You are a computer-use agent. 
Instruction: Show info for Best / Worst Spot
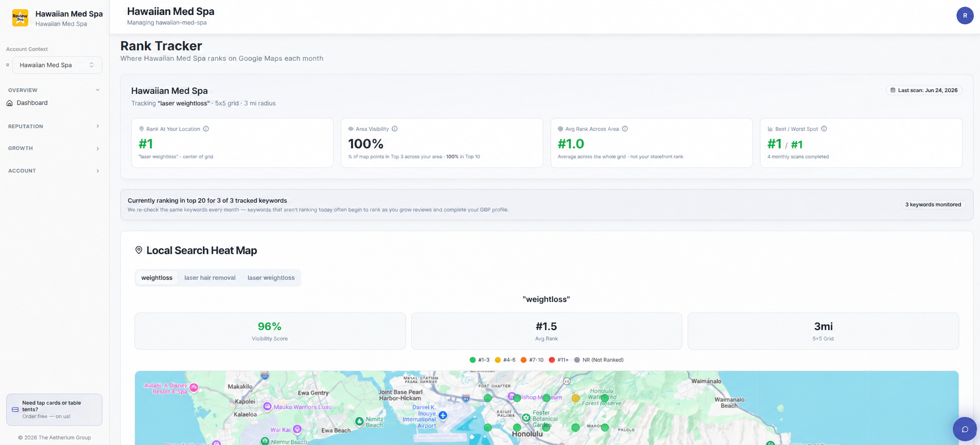(824, 129)
